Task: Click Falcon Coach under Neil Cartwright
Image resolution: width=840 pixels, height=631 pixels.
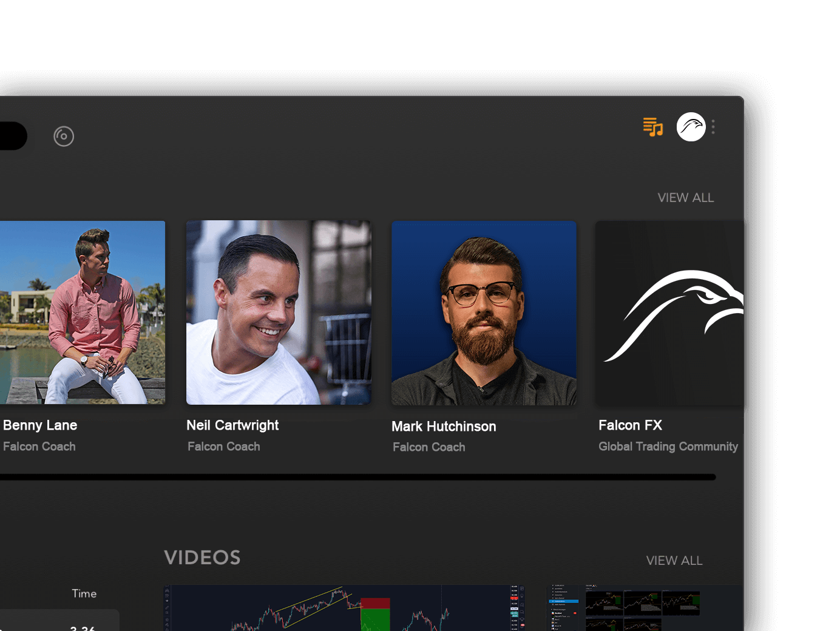Action: [x=224, y=447]
